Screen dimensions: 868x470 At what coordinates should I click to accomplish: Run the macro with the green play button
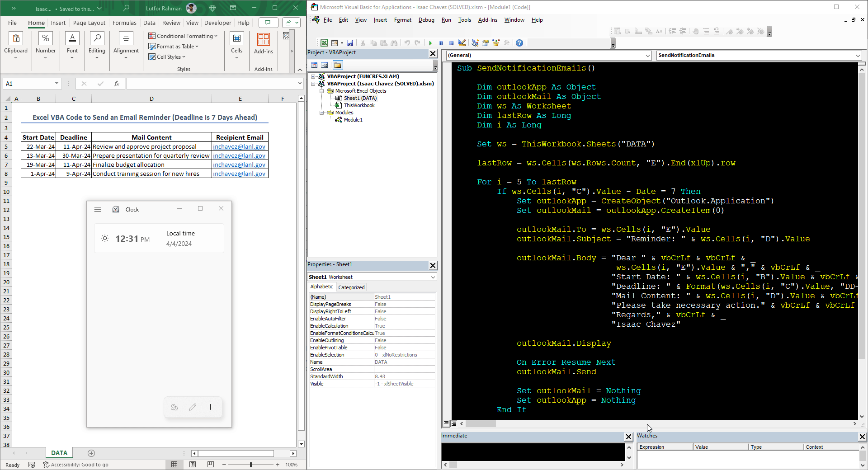tap(430, 43)
